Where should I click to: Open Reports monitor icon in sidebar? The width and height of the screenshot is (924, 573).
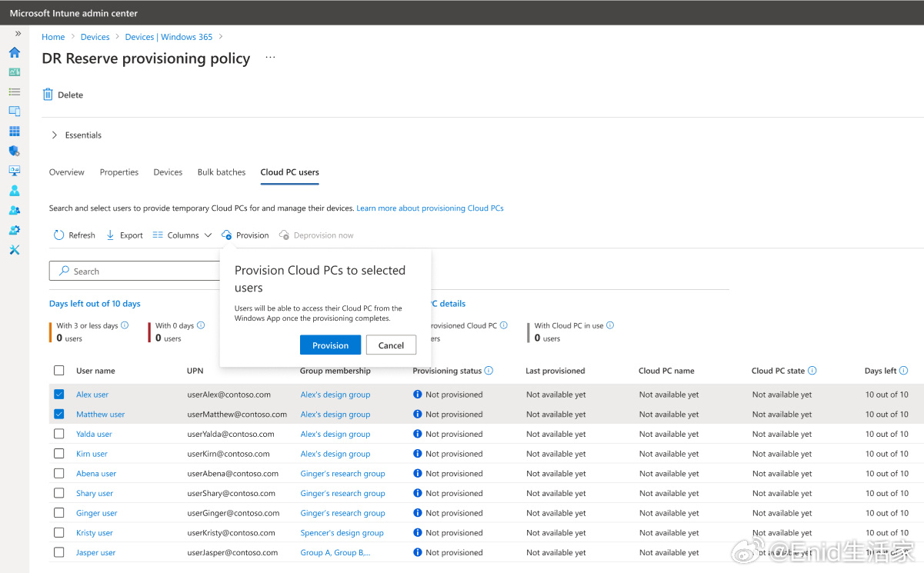[14, 171]
